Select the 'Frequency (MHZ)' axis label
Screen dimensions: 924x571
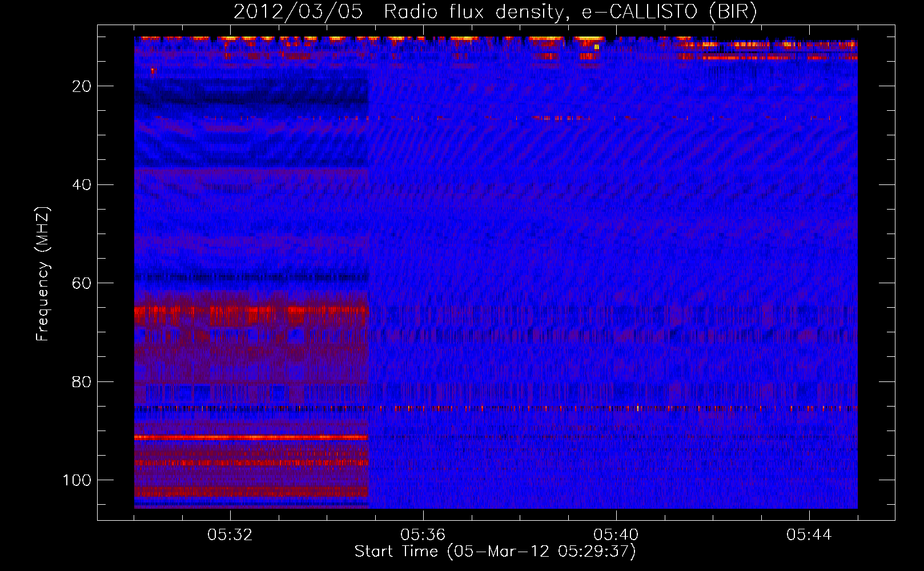pos(43,274)
